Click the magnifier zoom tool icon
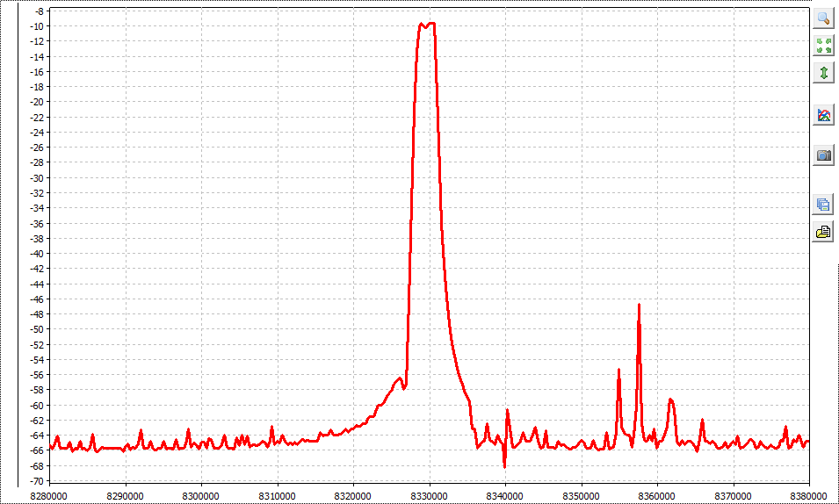This screenshot has width=839, height=504. (x=823, y=18)
